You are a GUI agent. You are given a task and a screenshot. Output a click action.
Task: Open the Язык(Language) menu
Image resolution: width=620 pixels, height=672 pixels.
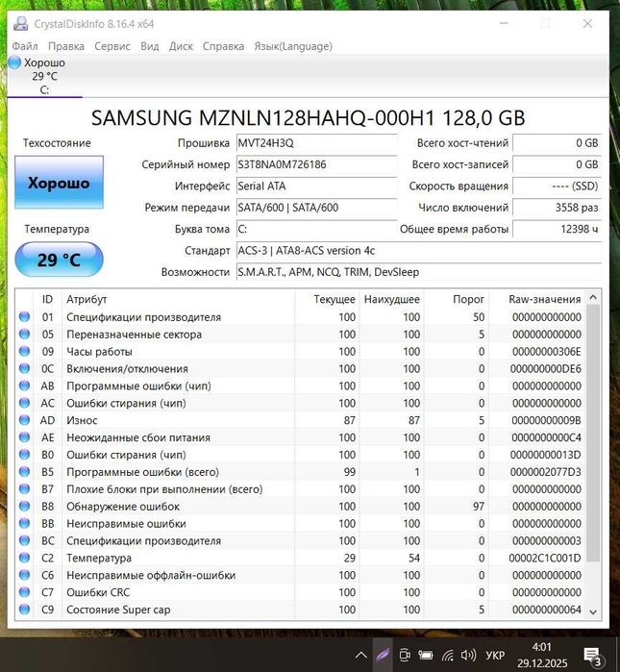click(x=293, y=46)
